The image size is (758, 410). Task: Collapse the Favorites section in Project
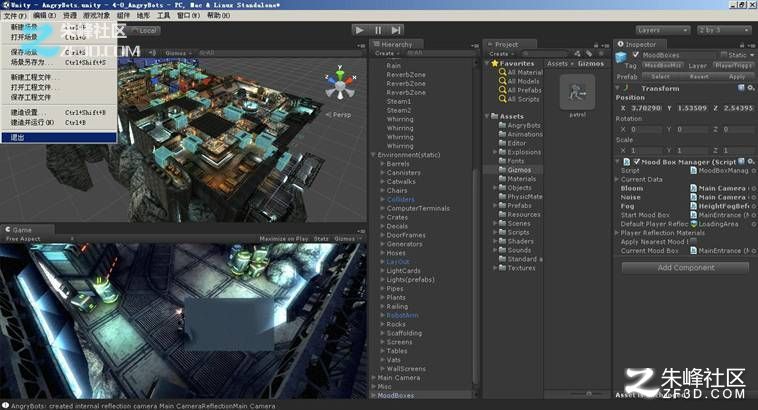pyautogui.click(x=487, y=63)
